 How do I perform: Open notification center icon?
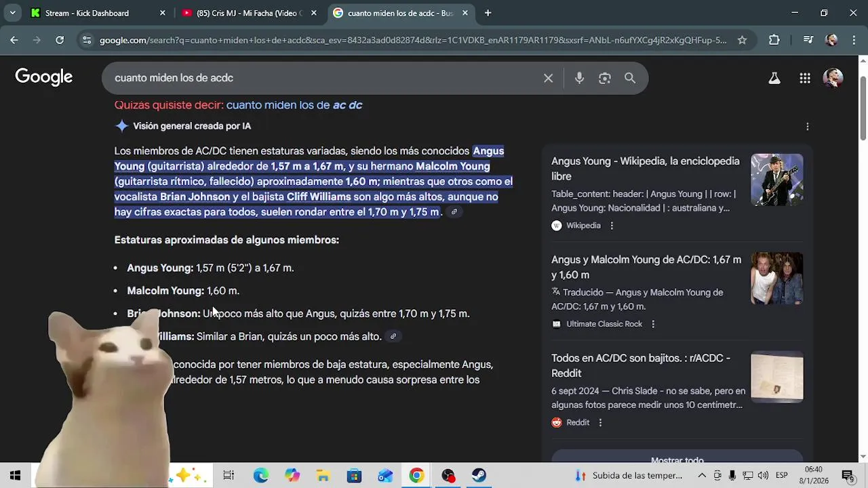[x=848, y=475]
